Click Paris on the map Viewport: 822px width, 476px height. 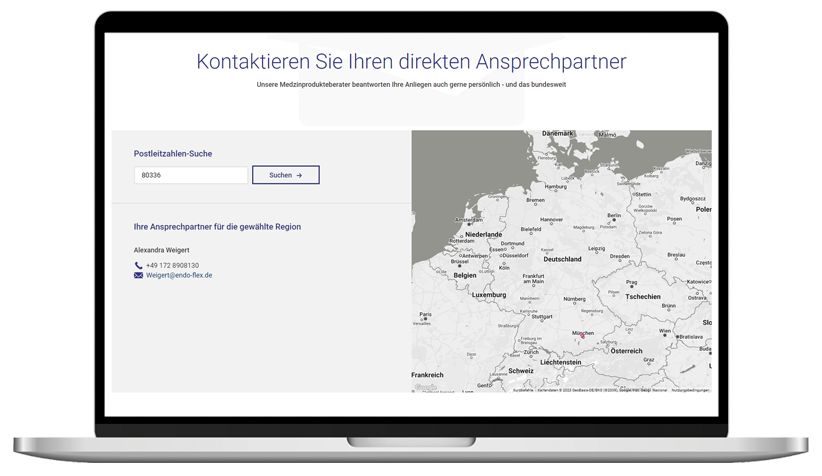point(426,315)
